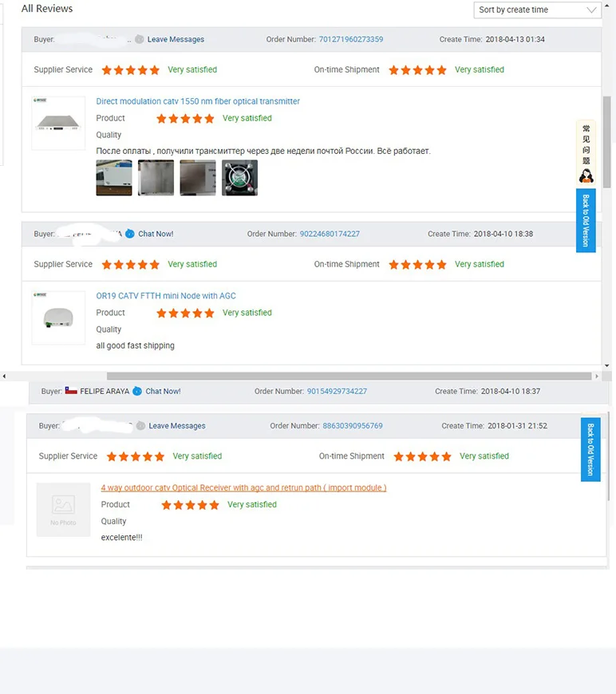This screenshot has width=616, height=694.
Task: Click the vertical scrollbar thumb
Action: click(606, 142)
